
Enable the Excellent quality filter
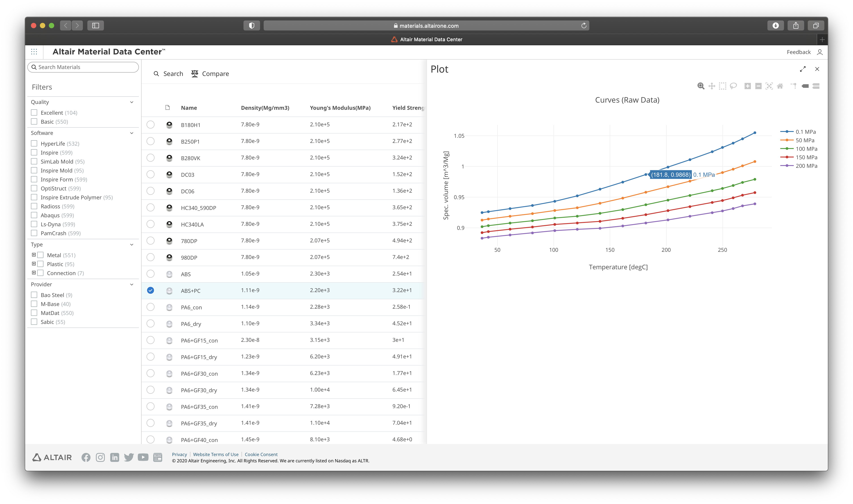pyautogui.click(x=34, y=112)
